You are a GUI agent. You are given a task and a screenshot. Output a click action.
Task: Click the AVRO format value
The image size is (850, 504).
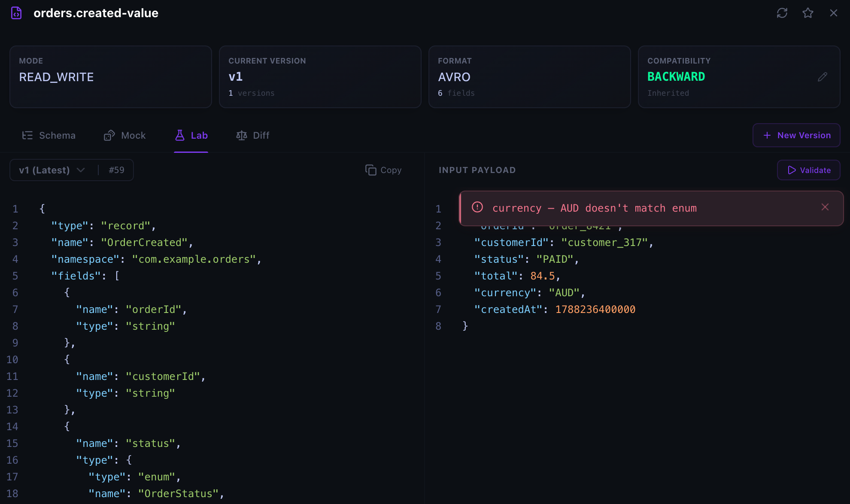(454, 77)
